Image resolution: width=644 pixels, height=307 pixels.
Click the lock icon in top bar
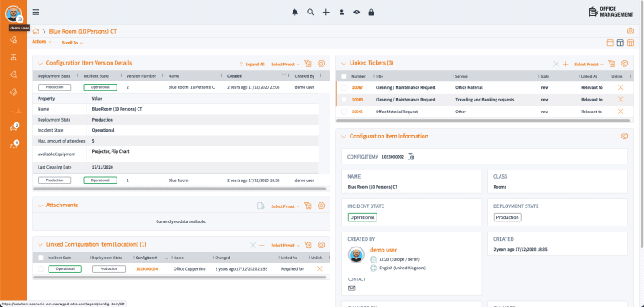[371, 13]
